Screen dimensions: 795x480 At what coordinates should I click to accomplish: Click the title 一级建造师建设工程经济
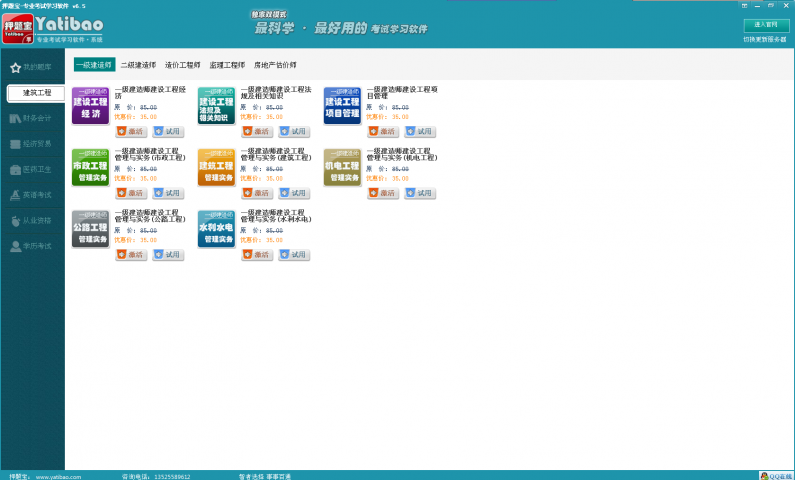point(151,92)
